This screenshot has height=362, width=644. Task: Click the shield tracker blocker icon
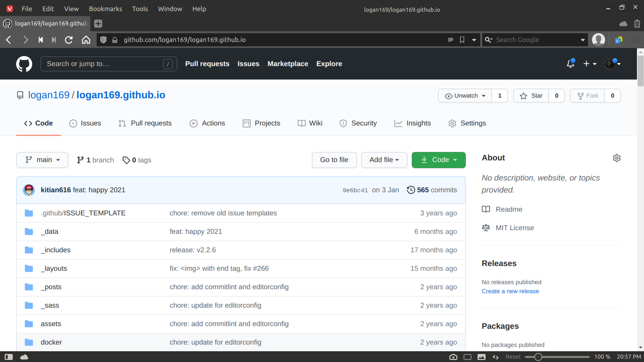(103, 40)
